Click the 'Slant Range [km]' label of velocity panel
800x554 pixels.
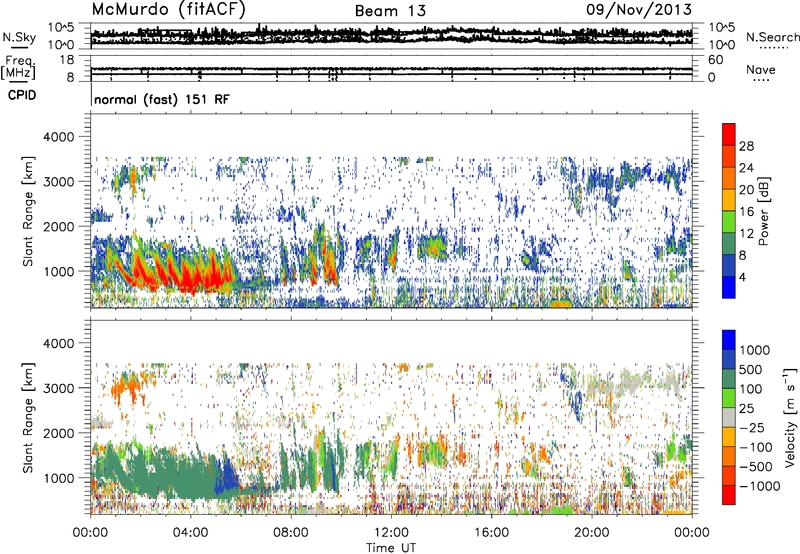coord(28,417)
